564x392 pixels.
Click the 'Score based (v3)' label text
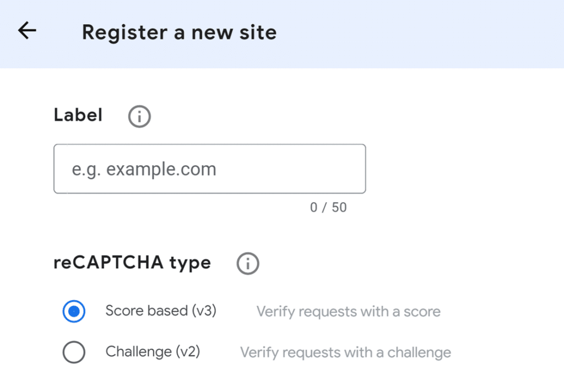tap(160, 311)
